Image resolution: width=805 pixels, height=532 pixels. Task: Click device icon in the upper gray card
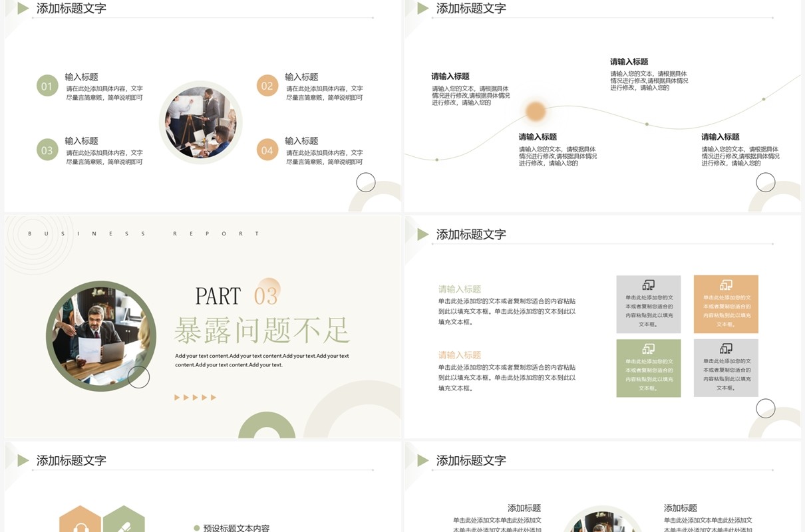pos(649,285)
